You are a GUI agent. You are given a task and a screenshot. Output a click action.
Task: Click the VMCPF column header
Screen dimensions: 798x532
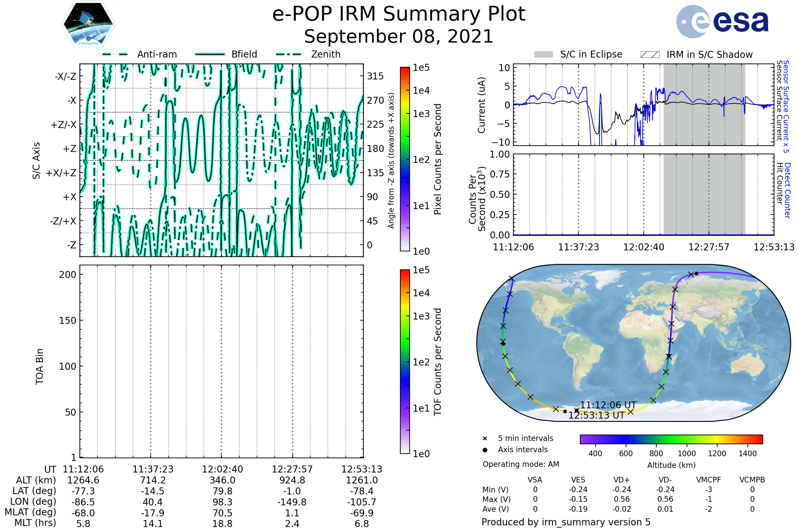(x=709, y=480)
